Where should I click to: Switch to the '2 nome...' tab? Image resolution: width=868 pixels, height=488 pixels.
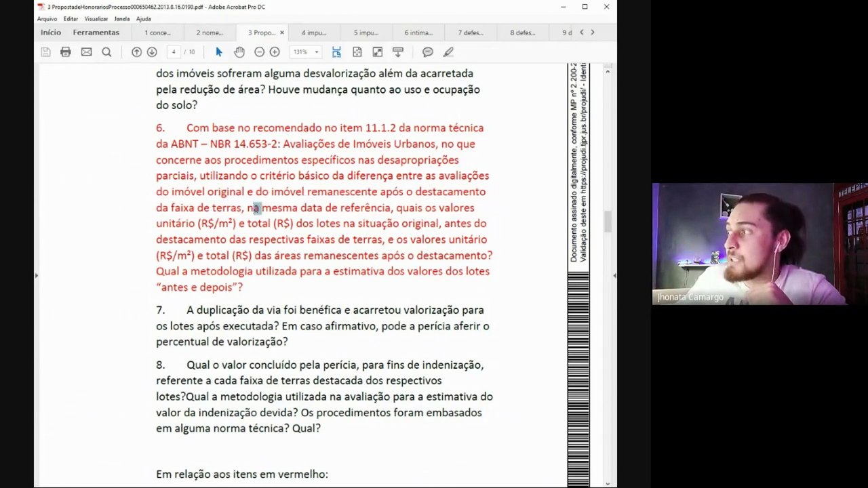tap(210, 33)
